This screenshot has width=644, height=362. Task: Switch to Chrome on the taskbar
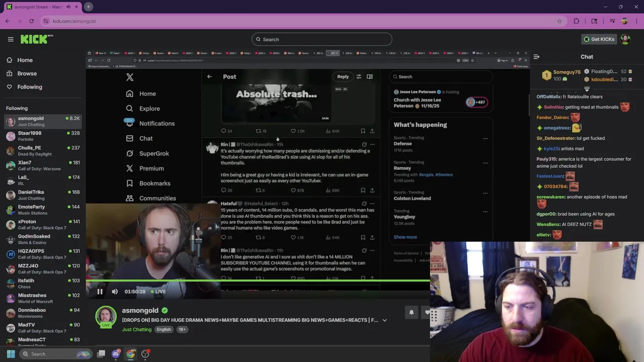[130, 354]
